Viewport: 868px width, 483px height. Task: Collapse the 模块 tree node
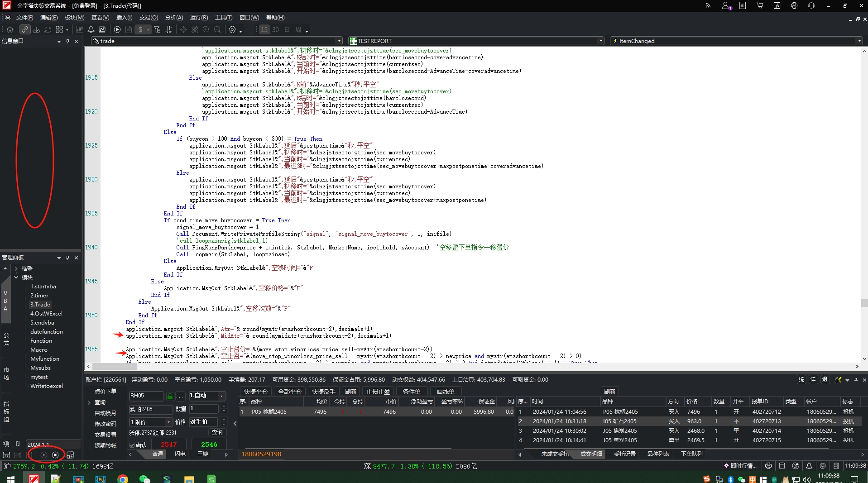(16, 277)
